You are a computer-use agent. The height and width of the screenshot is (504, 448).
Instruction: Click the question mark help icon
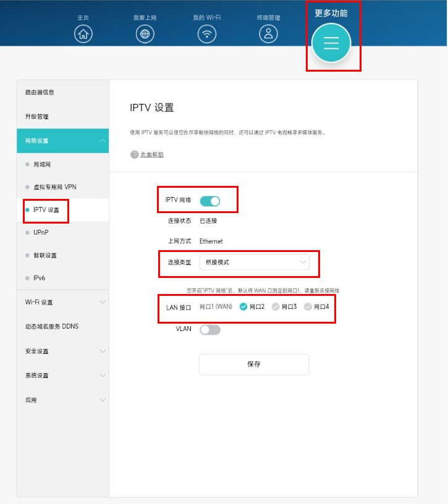coord(134,154)
